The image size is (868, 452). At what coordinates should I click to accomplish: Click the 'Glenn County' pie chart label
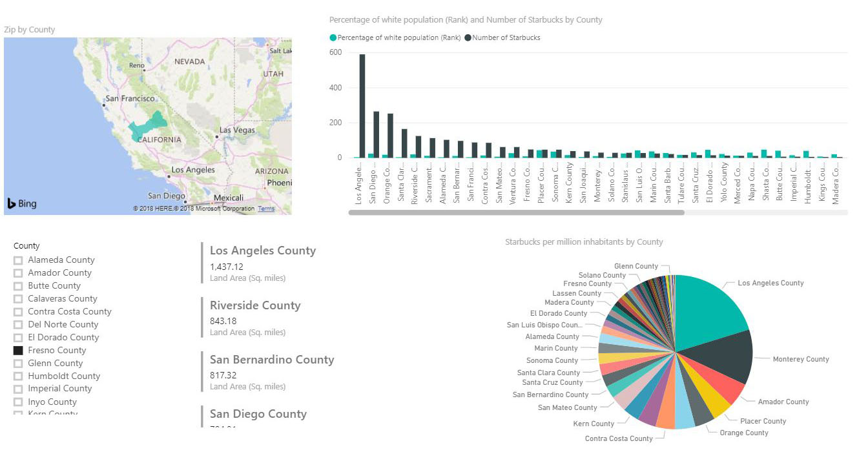coord(636,266)
